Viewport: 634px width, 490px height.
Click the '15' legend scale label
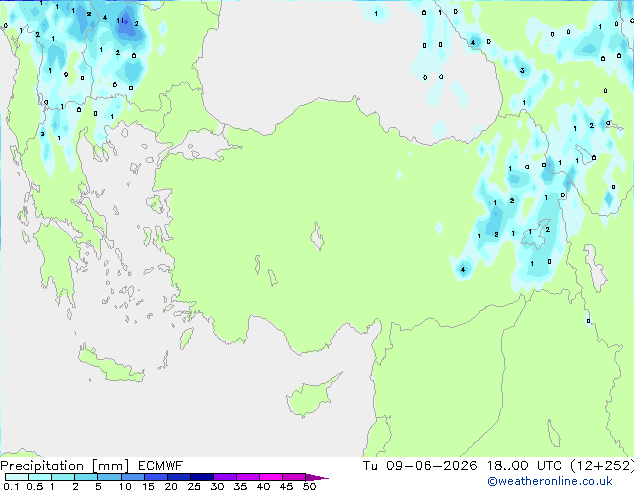(148, 486)
